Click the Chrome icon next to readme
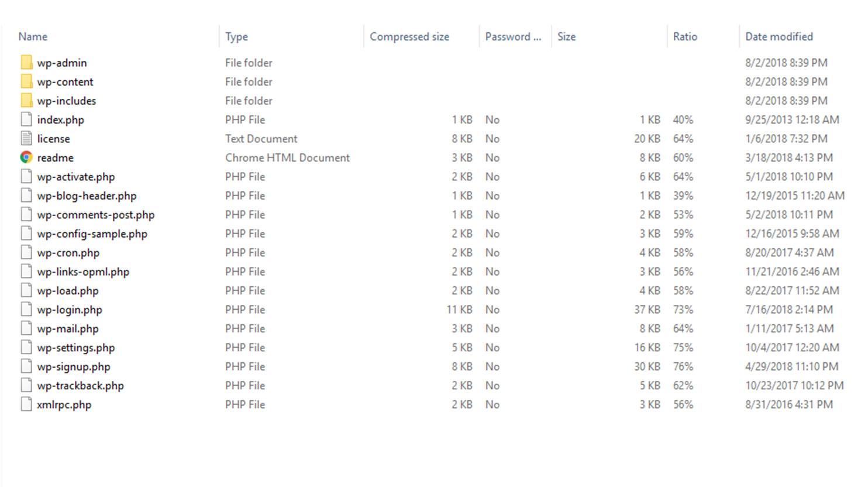868x487 pixels. tap(26, 157)
